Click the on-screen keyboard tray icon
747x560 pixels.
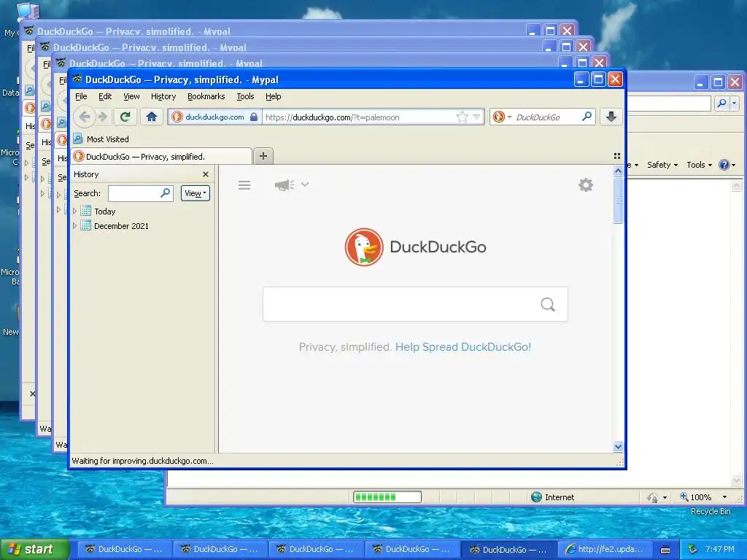pyautogui.click(x=665, y=550)
